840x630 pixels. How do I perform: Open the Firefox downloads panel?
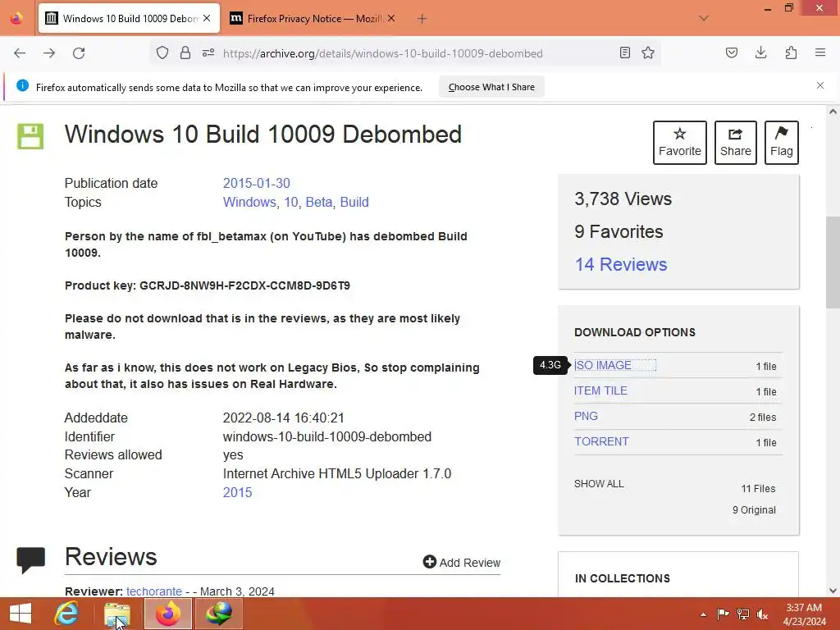tap(760, 52)
